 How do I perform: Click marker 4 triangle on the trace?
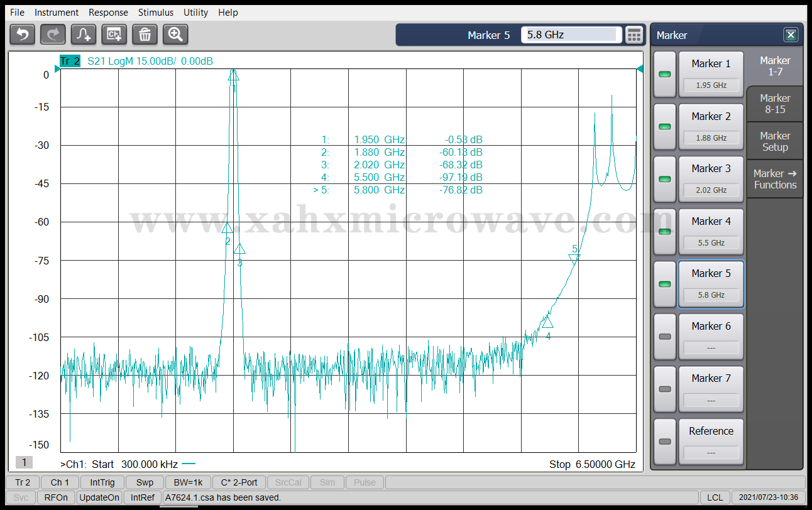[547, 322]
